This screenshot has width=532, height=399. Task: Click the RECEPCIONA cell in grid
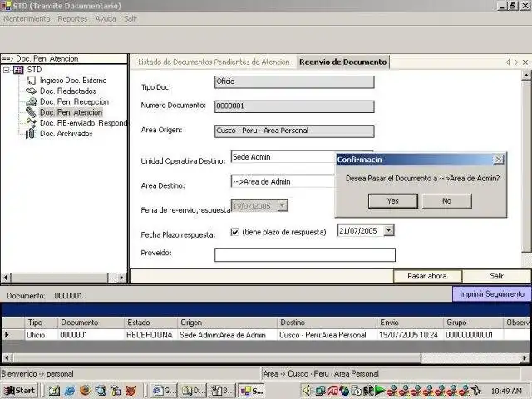click(150, 335)
